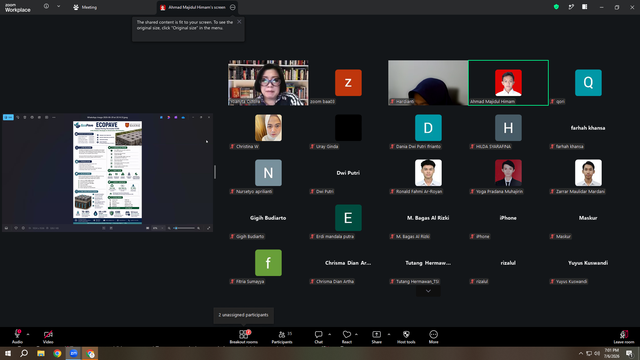Click Ronald Fahmi Ar-Royan's profile photo

[x=428, y=173]
